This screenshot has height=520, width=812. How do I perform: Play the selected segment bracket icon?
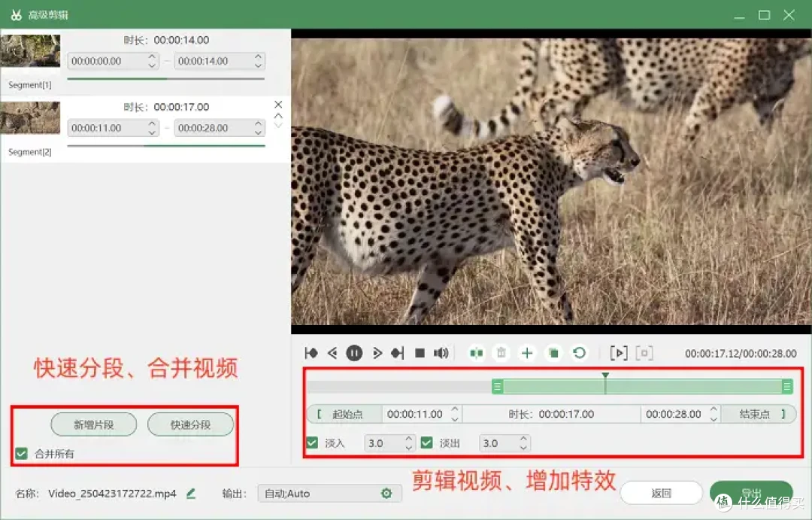tap(618, 353)
